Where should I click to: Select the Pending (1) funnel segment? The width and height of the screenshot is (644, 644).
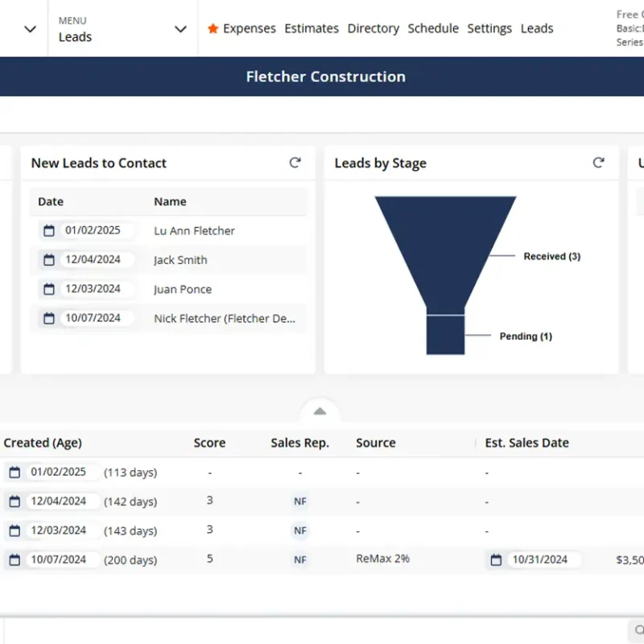tap(446, 335)
